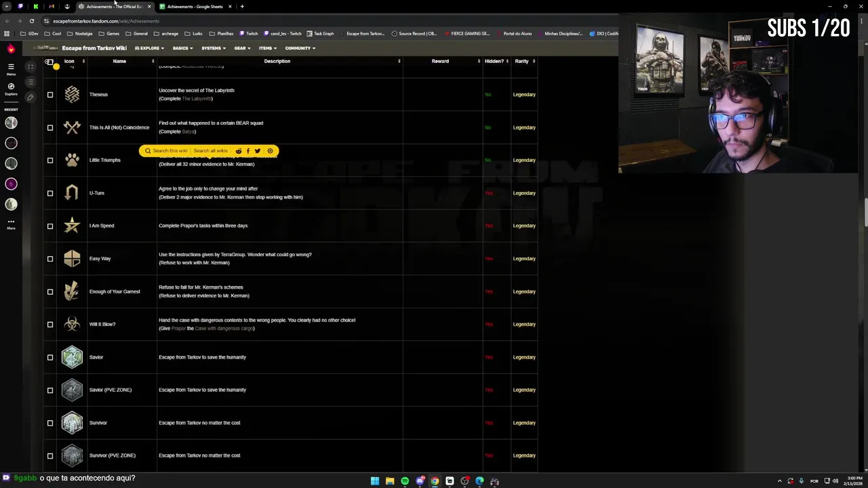Image resolution: width=868 pixels, height=488 pixels.
Task: Click the Twitter icon in the yellow bar
Action: click(257, 151)
